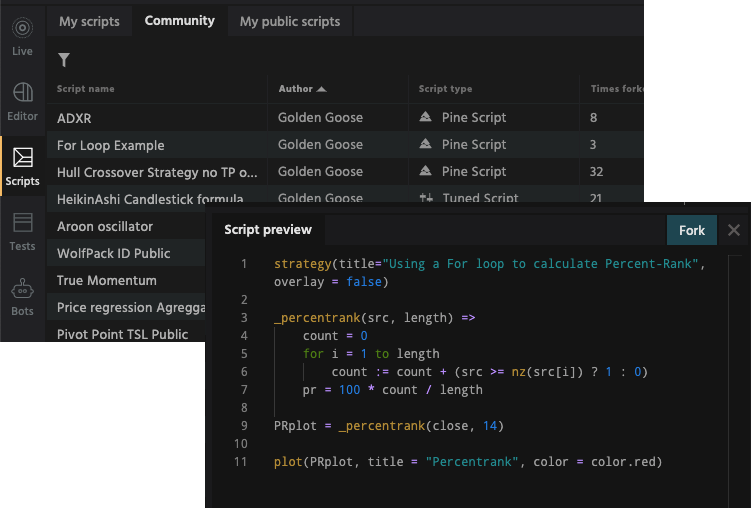Screen dimensions: 751x508
Task: Click _percentrank function definition on line 3
Action: point(317,318)
